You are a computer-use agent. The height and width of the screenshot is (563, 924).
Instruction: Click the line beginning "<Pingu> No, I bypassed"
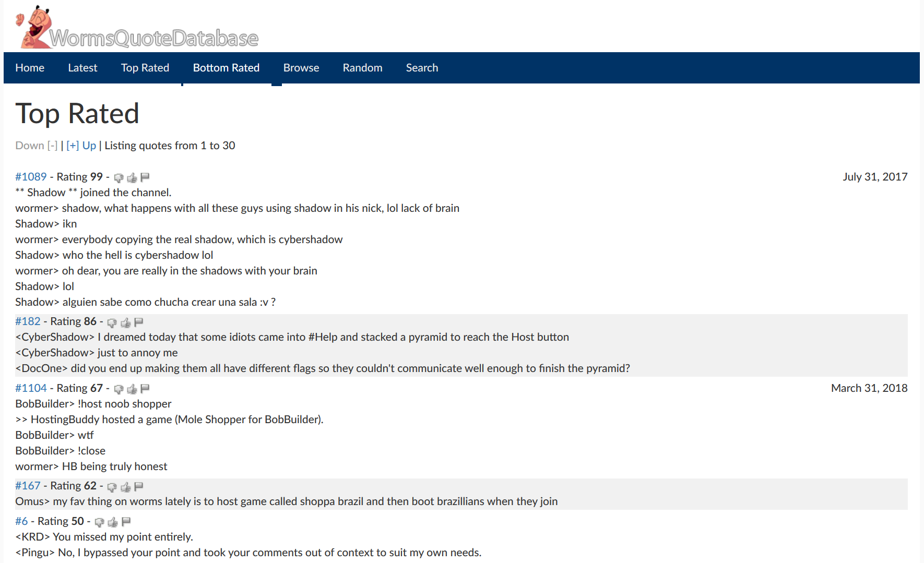(x=248, y=553)
